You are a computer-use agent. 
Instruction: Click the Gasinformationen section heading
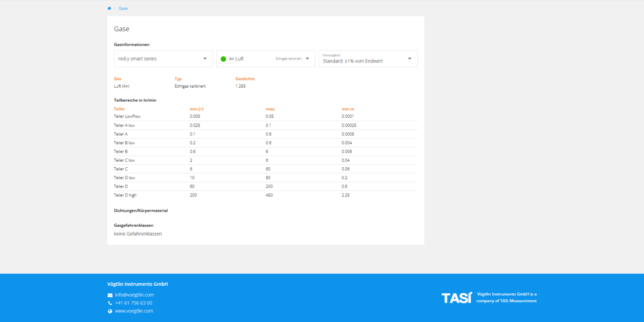click(132, 45)
